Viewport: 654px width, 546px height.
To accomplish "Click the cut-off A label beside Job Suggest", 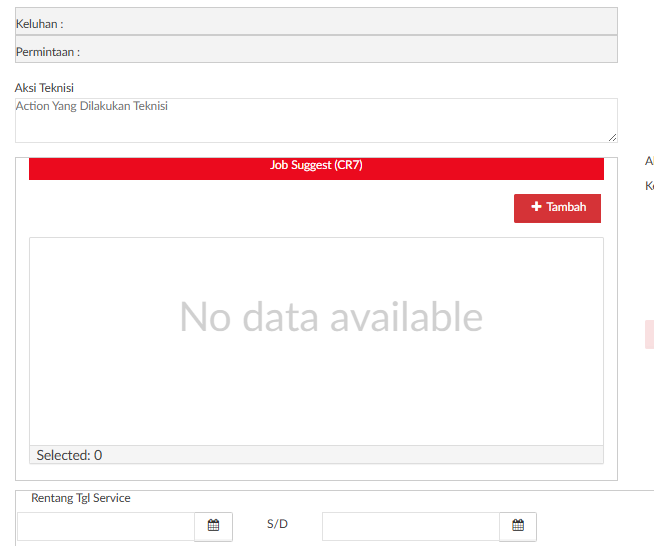I will point(649,161).
